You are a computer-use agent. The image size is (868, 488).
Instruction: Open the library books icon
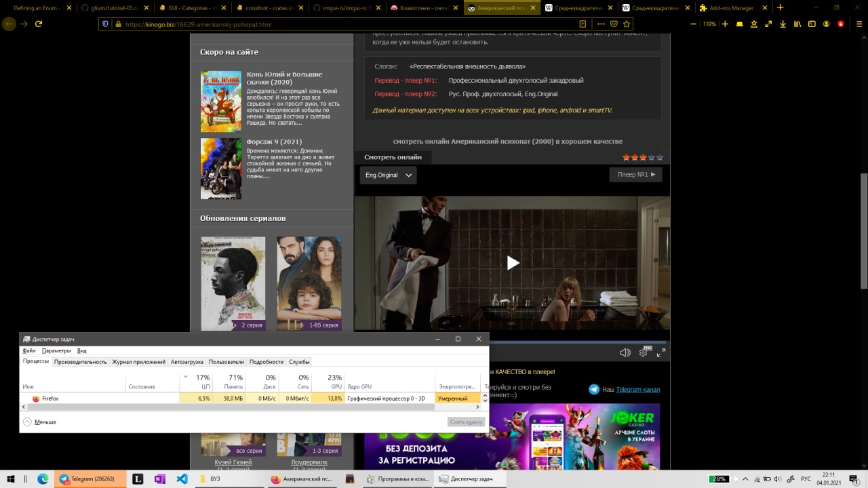[797, 24]
